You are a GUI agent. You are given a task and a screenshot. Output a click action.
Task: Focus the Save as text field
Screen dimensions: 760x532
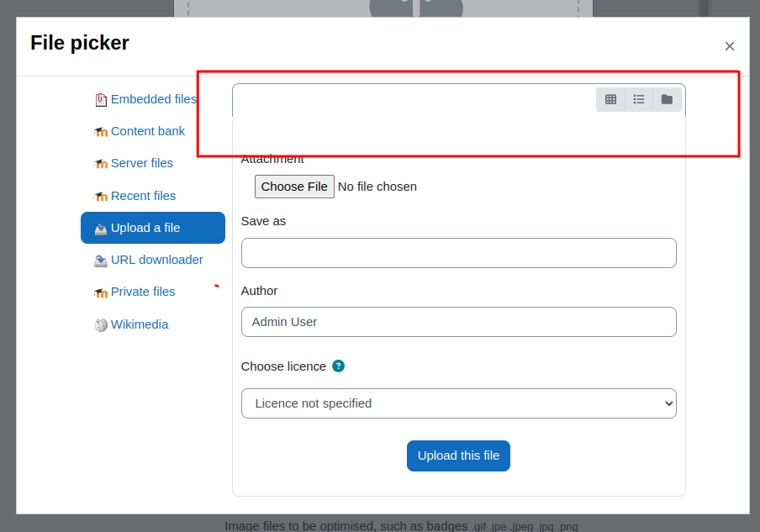tap(458, 253)
